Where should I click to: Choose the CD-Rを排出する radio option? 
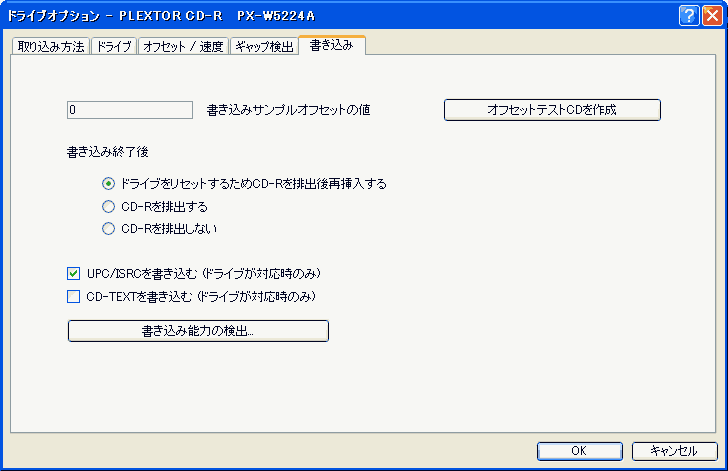point(108,207)
